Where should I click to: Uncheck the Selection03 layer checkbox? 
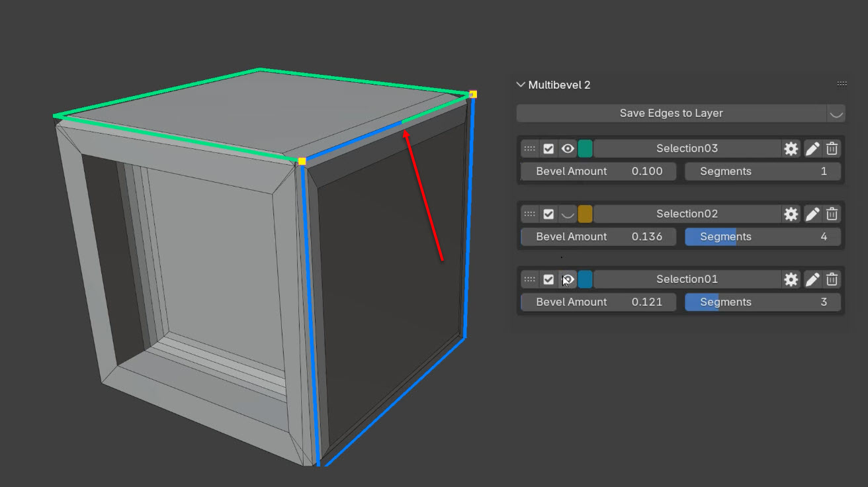(548, 148)
